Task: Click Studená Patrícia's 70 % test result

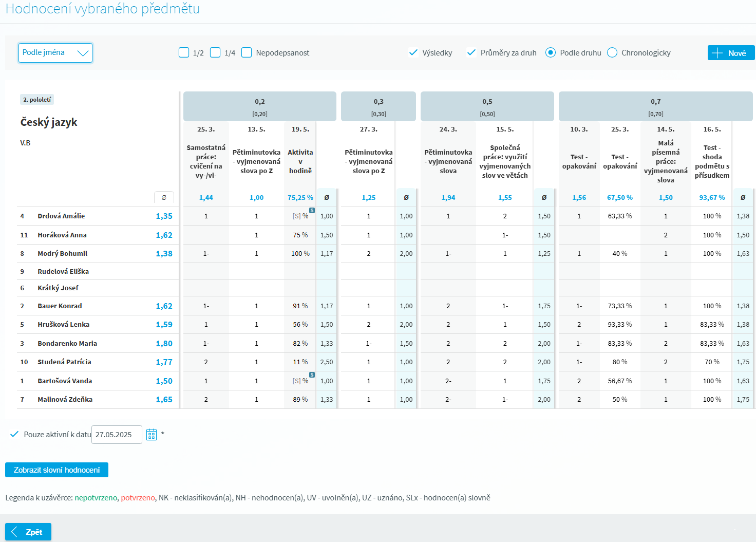Action: pyautogui.click(x=712, y=362)
